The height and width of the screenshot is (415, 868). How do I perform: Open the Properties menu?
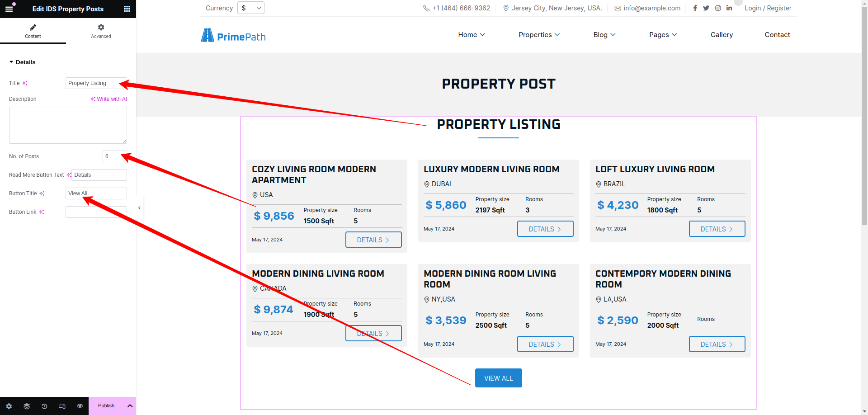pos(535,35)
